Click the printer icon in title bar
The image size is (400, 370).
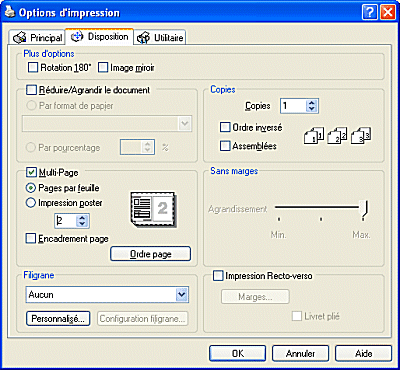[x=9, y=13]
